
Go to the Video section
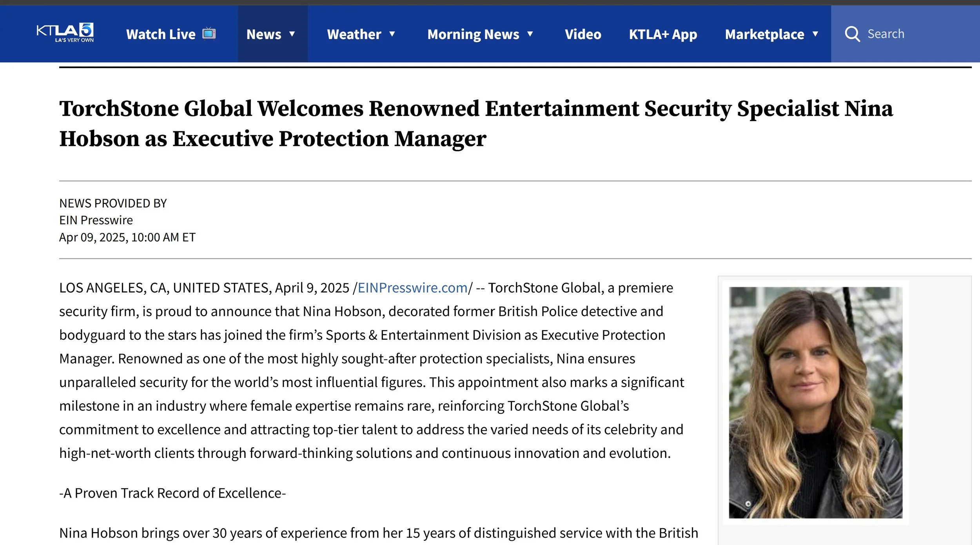[583, 35]
